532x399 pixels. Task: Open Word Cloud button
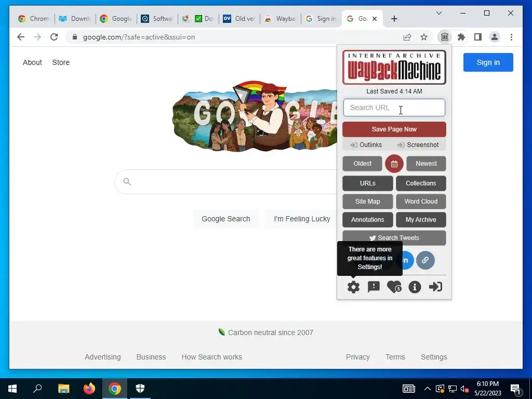click(x=421, y=202)
